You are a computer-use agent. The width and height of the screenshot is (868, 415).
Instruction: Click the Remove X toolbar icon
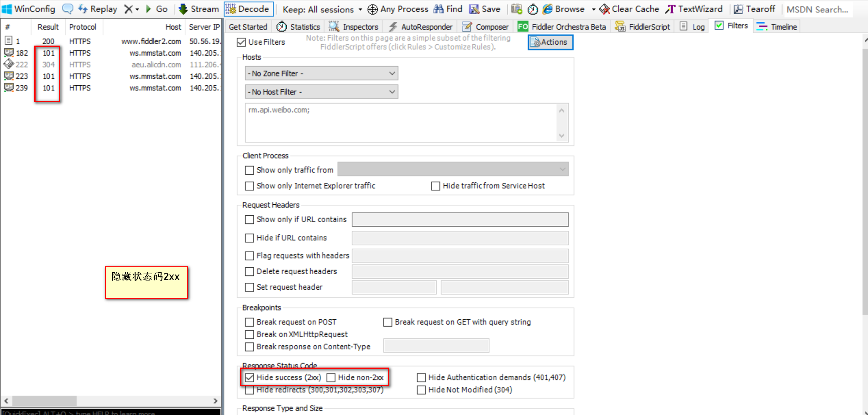128,9
